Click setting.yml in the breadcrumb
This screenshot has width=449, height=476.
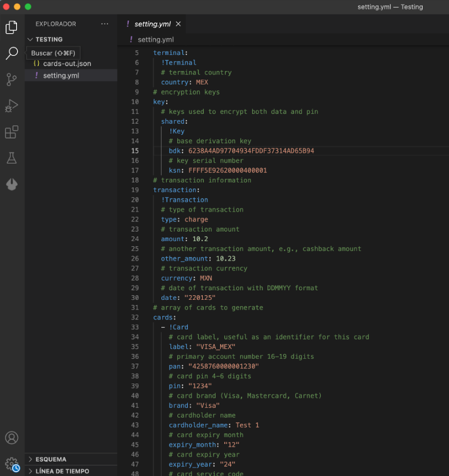[x=155, y=39]
